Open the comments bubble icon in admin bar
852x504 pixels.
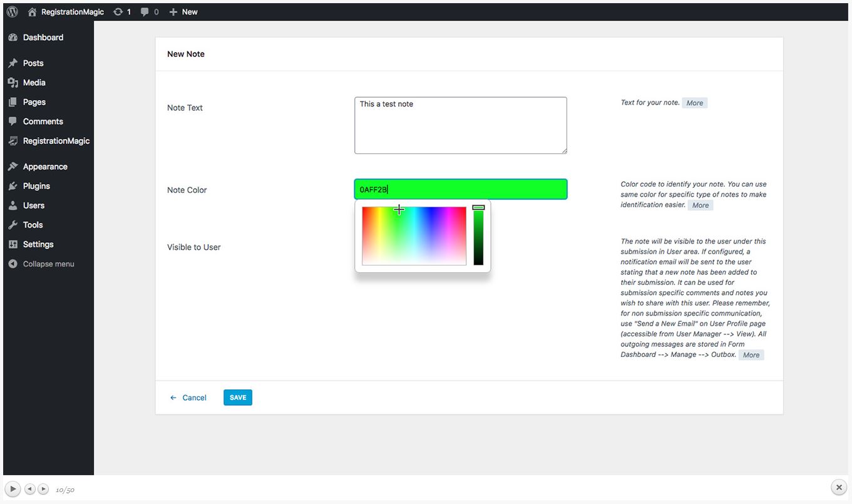[x=145, y=12]
